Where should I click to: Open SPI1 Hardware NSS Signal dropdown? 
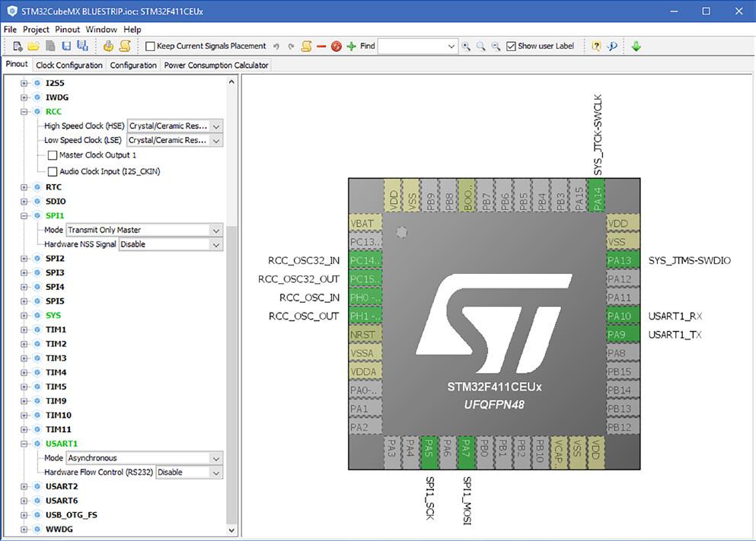pos(171,244)
